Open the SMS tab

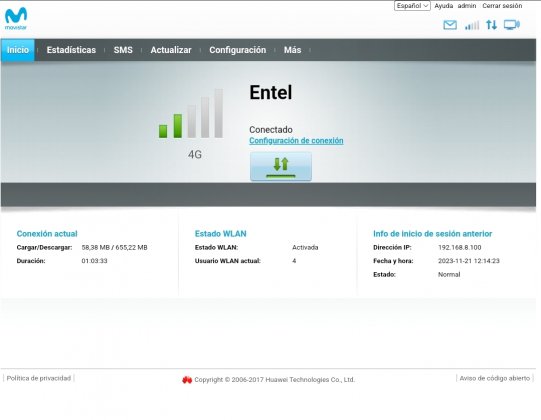pyautogui.click(x=123, y=50)
